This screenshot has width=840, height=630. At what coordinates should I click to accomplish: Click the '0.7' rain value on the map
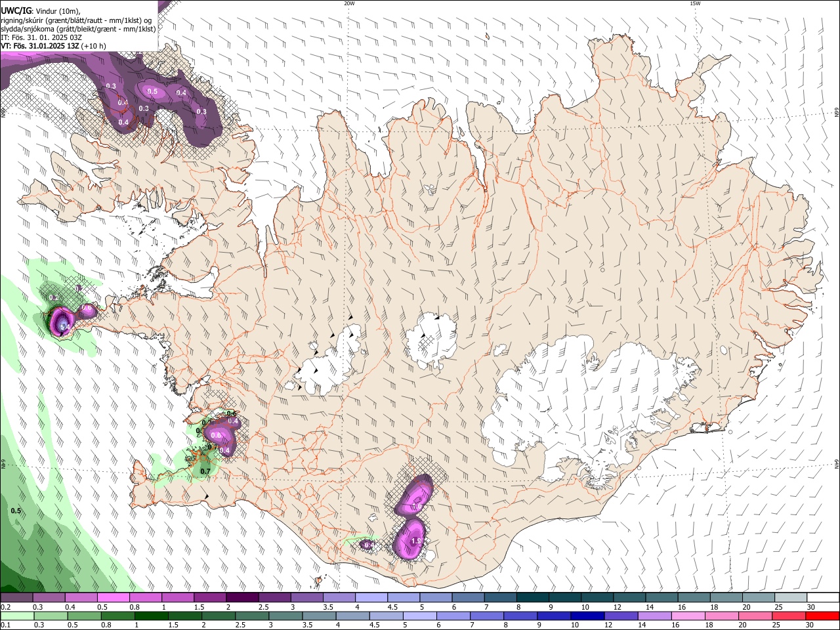[205, 471]
